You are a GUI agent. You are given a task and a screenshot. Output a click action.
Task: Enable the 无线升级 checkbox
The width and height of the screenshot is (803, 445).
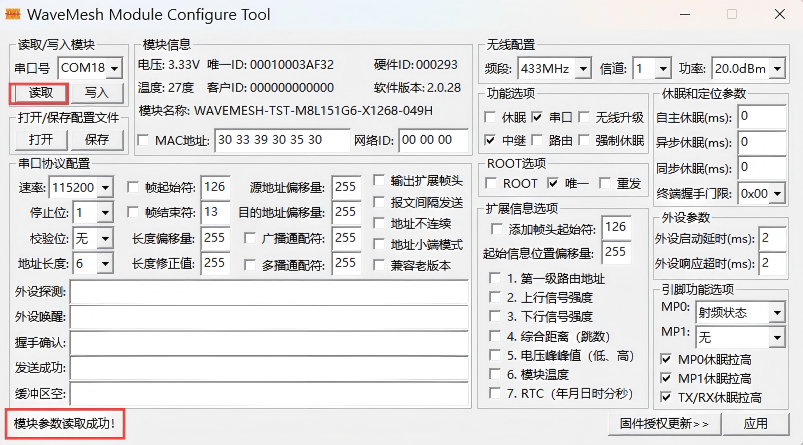coord(584,118)
